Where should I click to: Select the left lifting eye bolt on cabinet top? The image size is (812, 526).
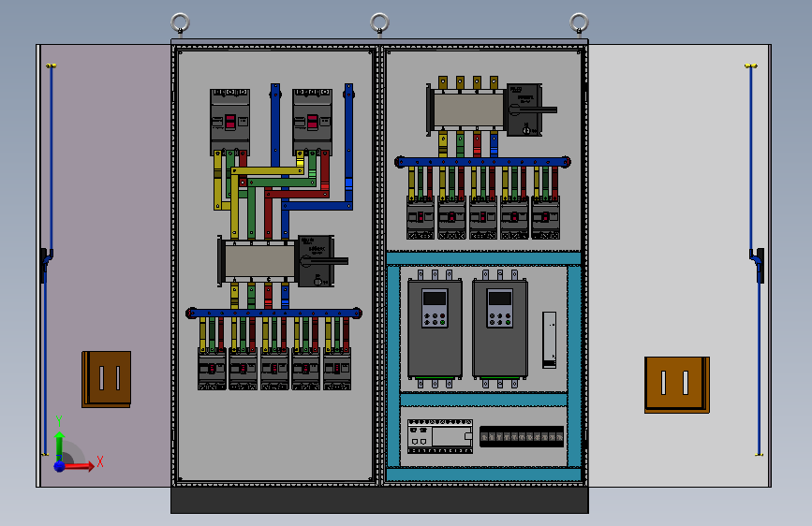pos(180,23)
